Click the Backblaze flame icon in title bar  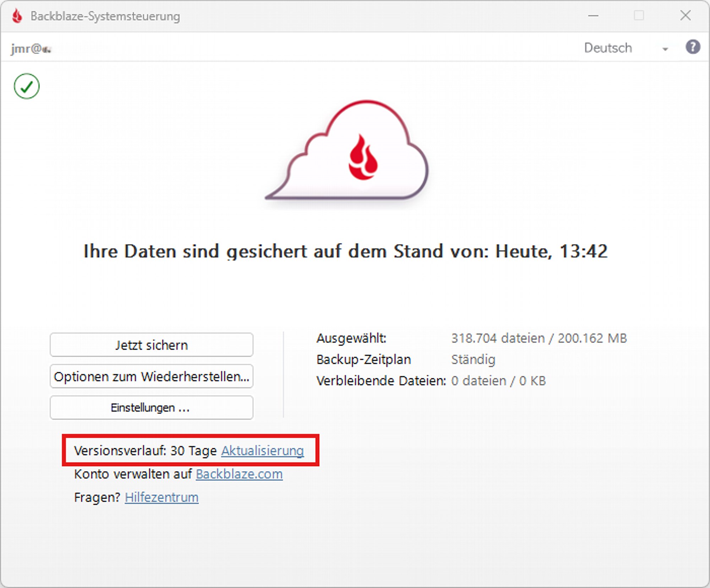tap(17, 16)
